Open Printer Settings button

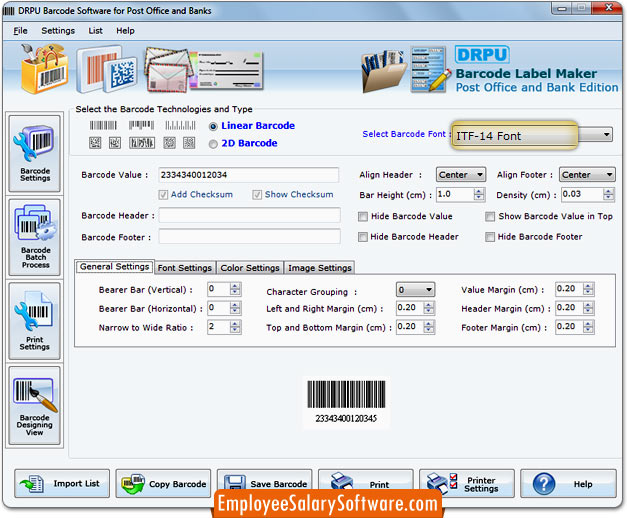[467, 484]
